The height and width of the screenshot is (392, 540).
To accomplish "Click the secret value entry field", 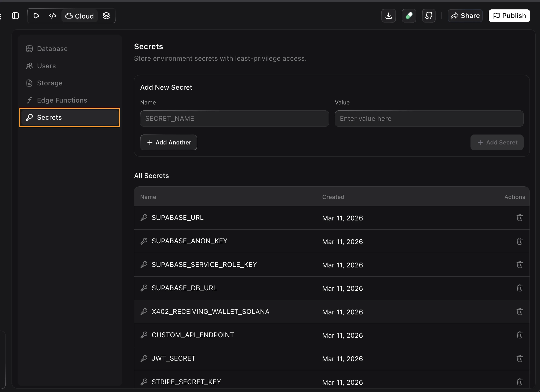I will pyautogui.click(x=429, y=118).
